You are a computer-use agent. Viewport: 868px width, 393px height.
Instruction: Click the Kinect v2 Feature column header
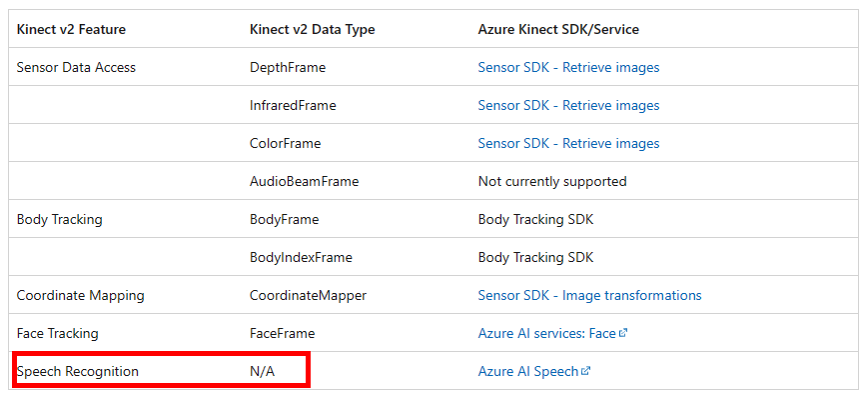coord(71,29)
